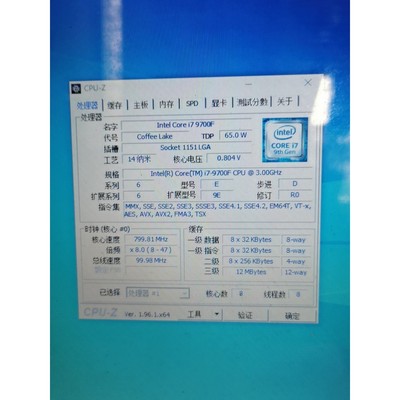Click the Intel Core i7 9th Gen logo
The image size is (400, 400).
pos(285,140)
